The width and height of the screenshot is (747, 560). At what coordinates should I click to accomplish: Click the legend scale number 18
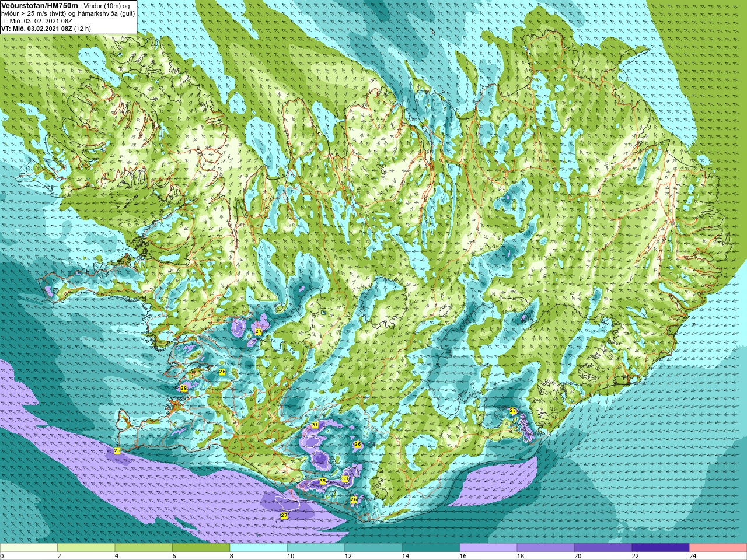point(521,556)
